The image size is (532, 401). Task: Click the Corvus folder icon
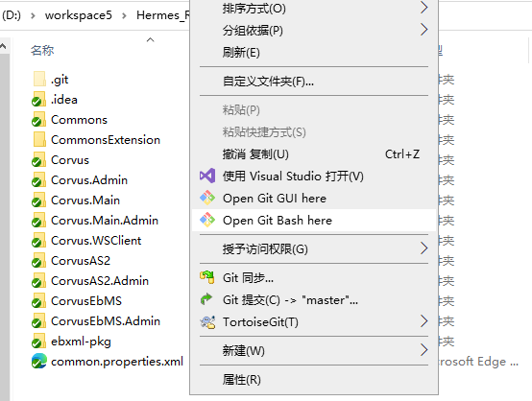tap(39, 160)
